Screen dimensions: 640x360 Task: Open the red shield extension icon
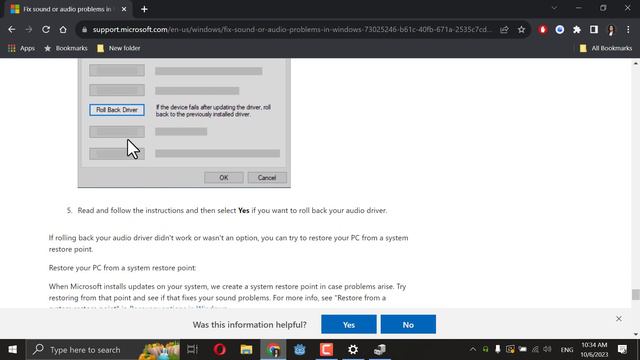click(x=542, y=29)
